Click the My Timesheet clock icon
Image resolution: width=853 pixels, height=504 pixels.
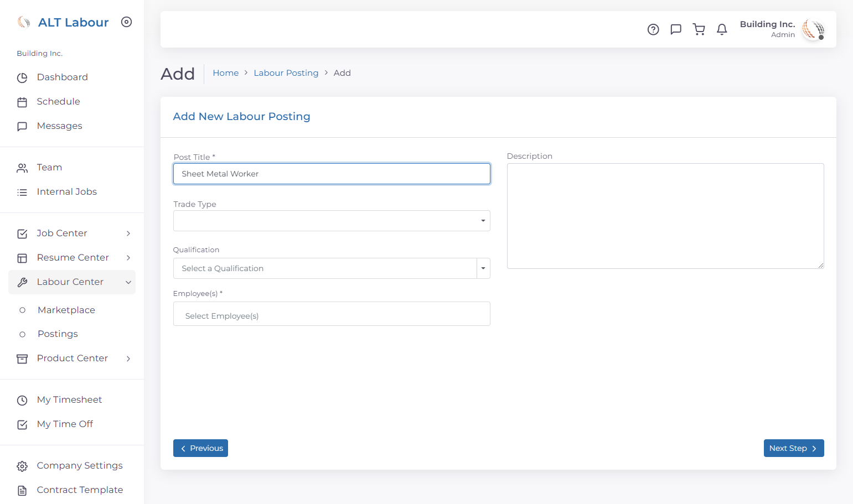(x=22, y=401)
